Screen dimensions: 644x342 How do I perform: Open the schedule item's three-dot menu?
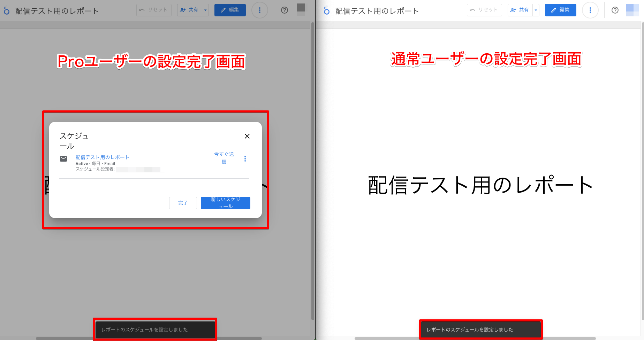coord(245,159)
